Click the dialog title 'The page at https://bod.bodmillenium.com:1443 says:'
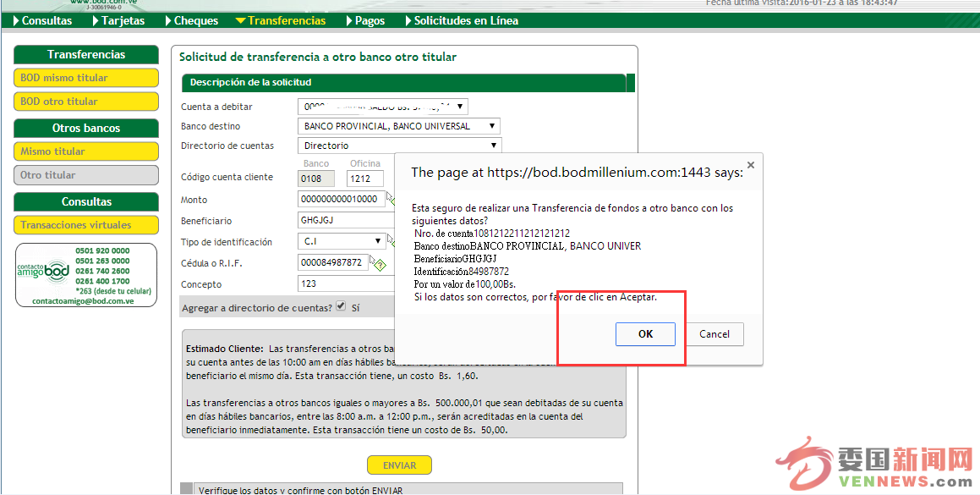Viewport: 980px width, 495px height. (x=577, y=172)
